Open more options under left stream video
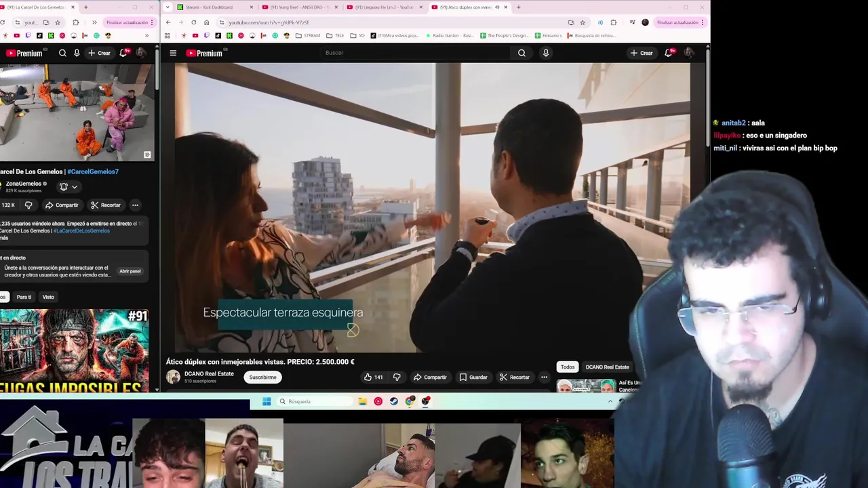868x488 pixels. click(135, 205)
